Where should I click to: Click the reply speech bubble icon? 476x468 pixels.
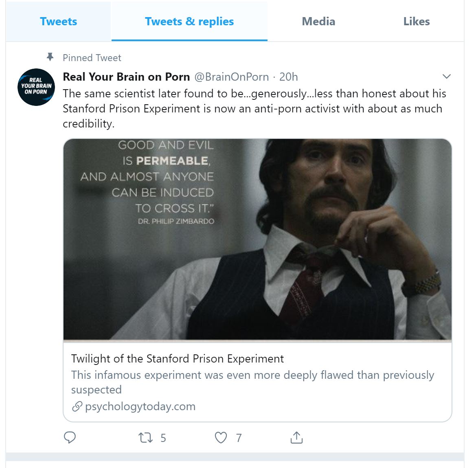[70, 437]
